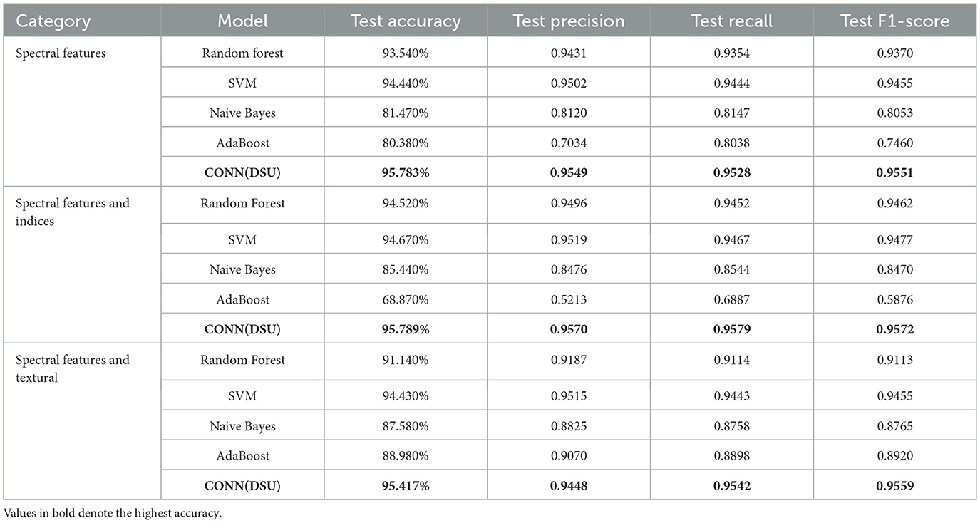This screenshot has width=980, height=523.
Task: Select the 87.580% Naive Bayes accuracy cell
Action: 406,426
